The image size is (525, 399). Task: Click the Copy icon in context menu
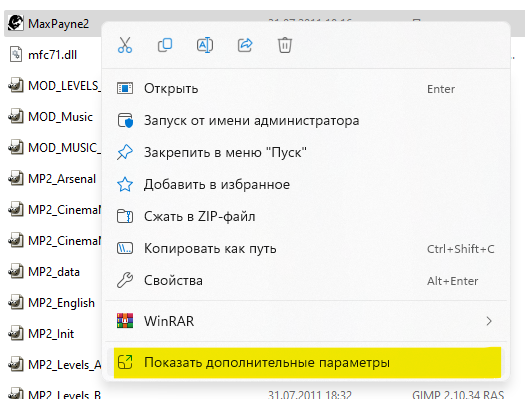pyautogui.click(x=165, y=45)
